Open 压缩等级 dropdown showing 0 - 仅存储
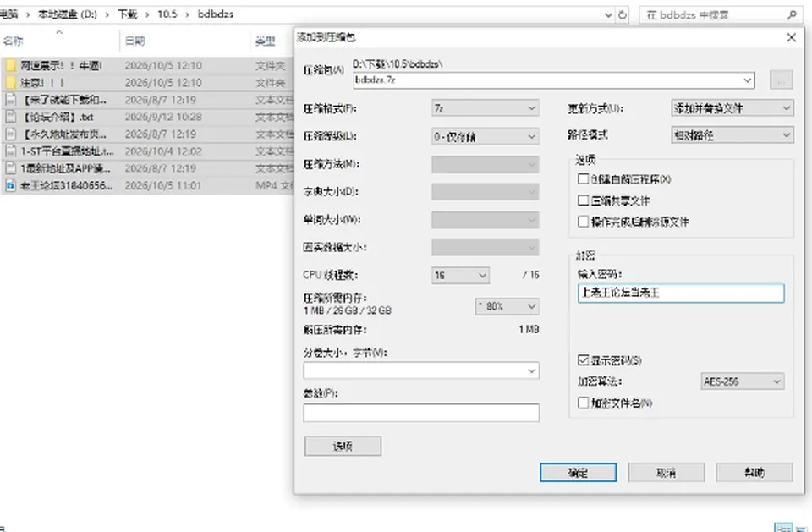The image size is (812, 532). point(486,136)
